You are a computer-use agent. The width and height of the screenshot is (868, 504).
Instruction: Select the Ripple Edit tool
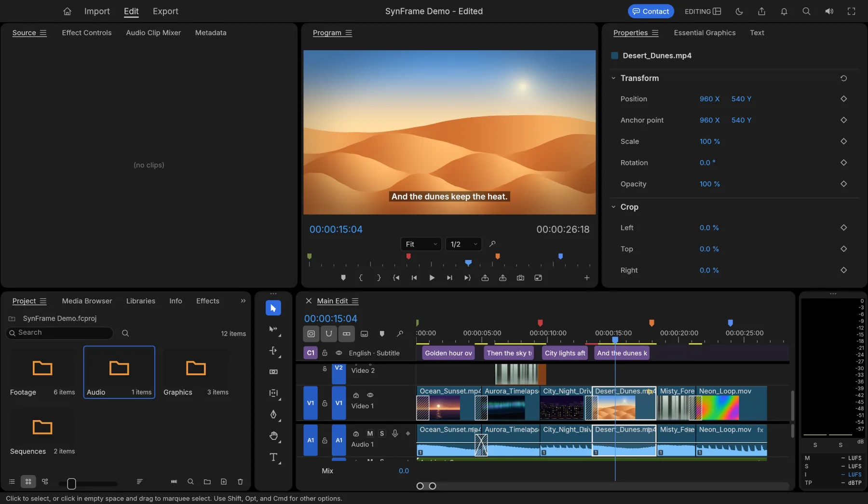[273, 351]
